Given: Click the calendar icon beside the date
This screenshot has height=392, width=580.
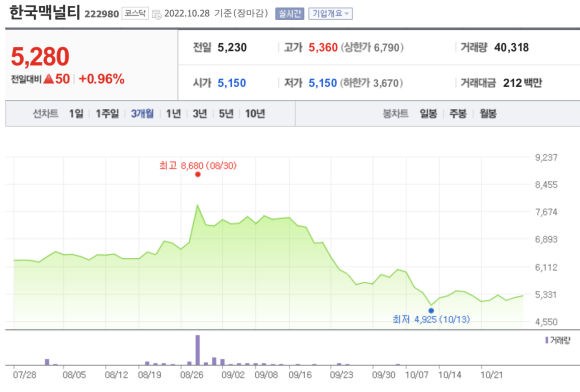Looking at the screenshot, I should [x=157, y=14].
